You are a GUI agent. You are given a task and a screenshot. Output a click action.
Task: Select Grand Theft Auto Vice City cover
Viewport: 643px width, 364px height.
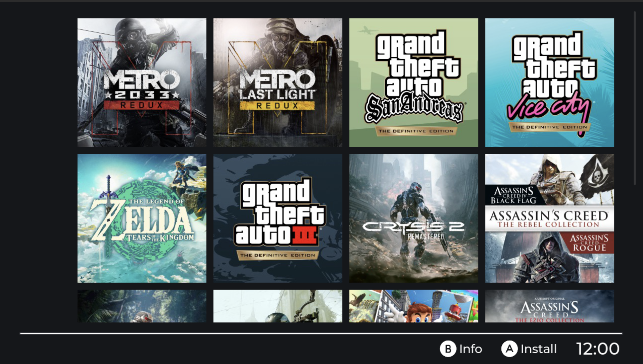(x=549, y=82)
